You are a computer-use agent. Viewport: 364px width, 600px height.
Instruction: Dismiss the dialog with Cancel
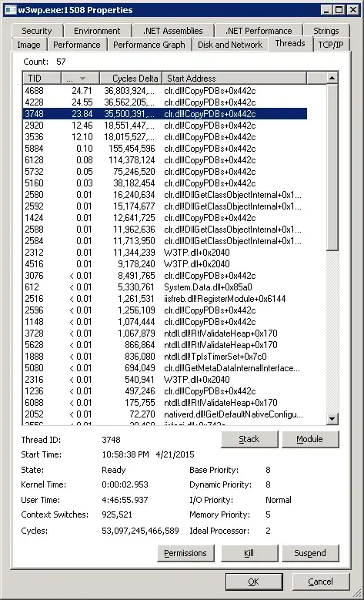pos(320,582)
